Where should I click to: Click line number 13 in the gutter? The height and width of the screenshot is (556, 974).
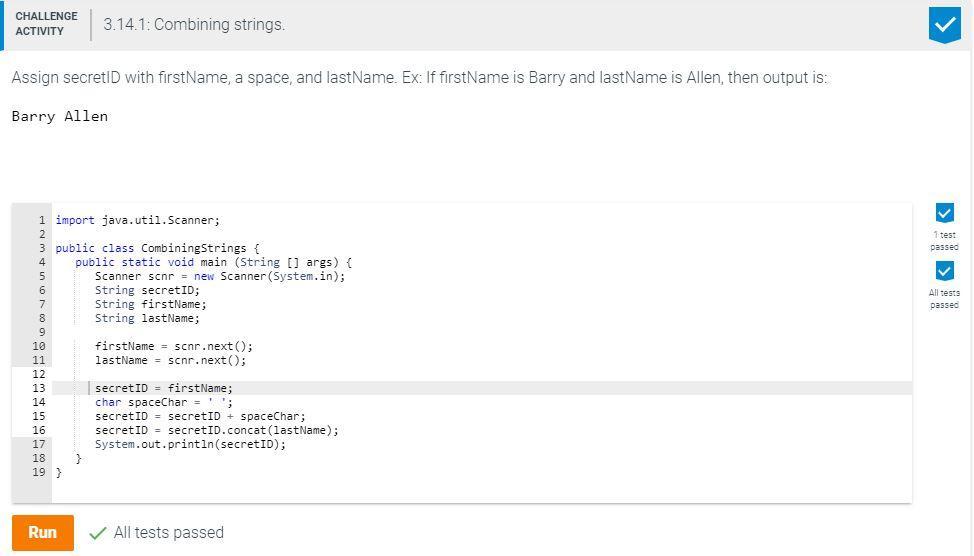(39, 388)
